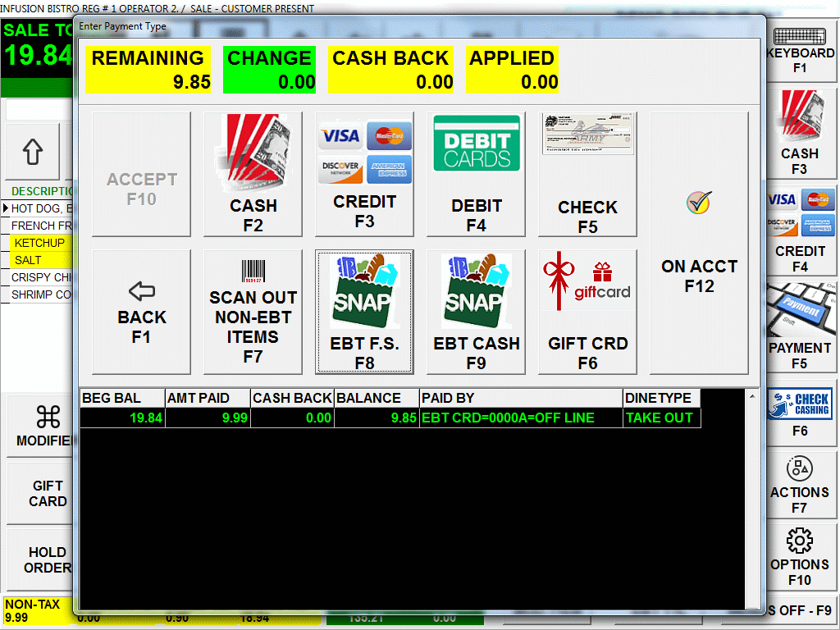Open Check Cashing F6 in sidebar

pyautogui.click(x=800, y=413)
